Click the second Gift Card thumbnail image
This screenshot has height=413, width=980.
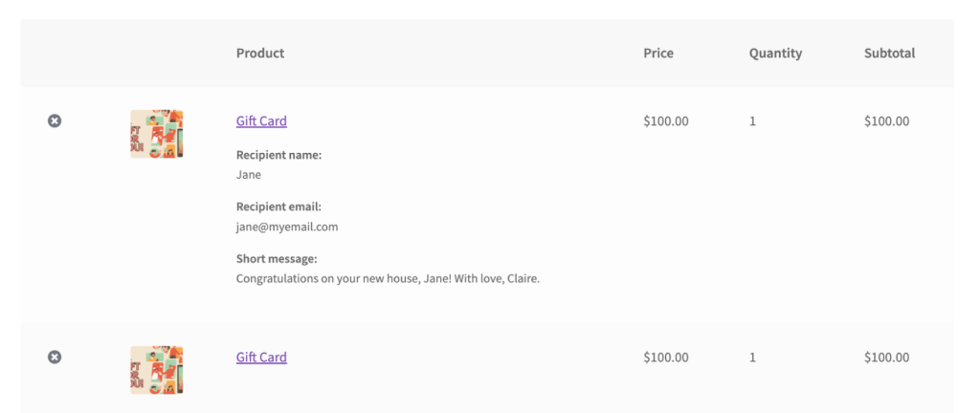[x=157, y=370]
